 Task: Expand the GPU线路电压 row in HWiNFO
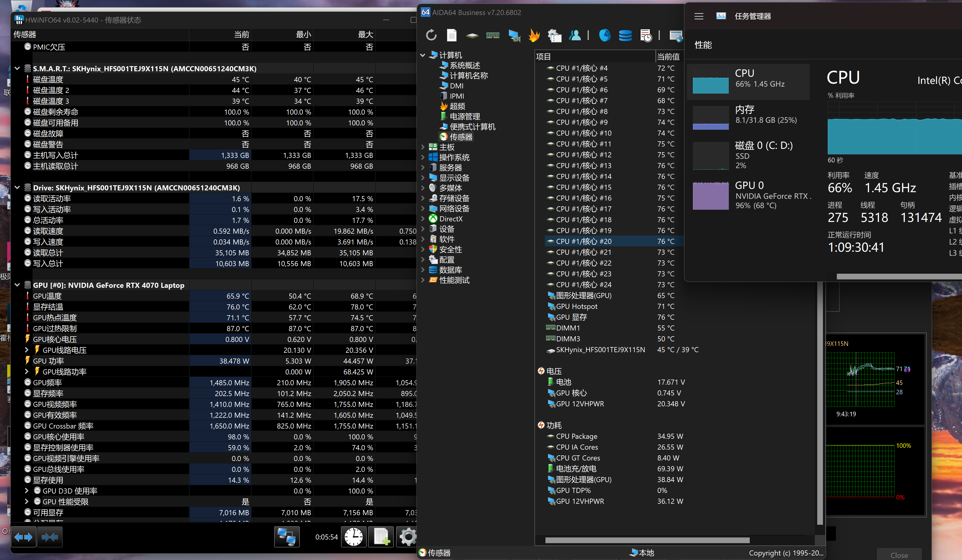pos(26,350)
